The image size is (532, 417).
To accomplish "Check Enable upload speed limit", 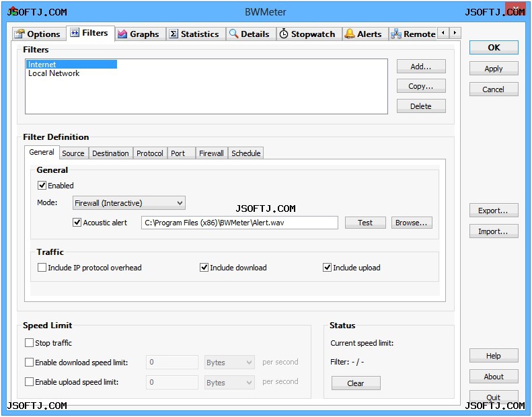I will [x=29, y=382].
